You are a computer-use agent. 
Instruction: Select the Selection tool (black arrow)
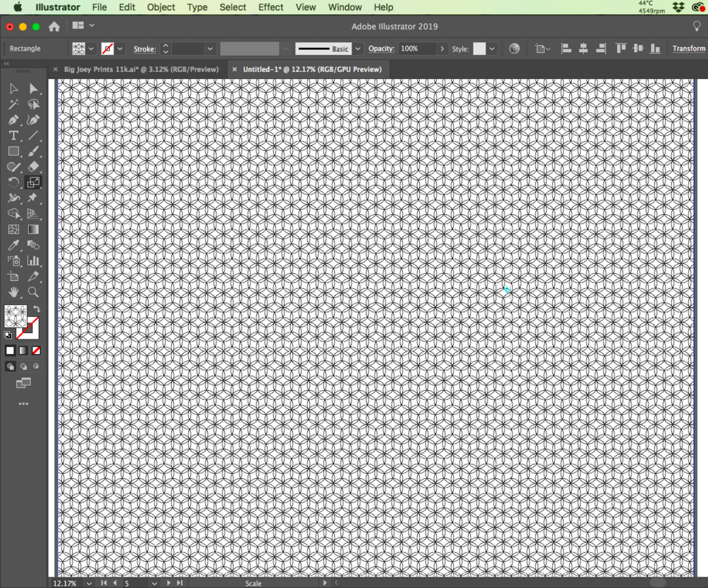click(13, 89)
